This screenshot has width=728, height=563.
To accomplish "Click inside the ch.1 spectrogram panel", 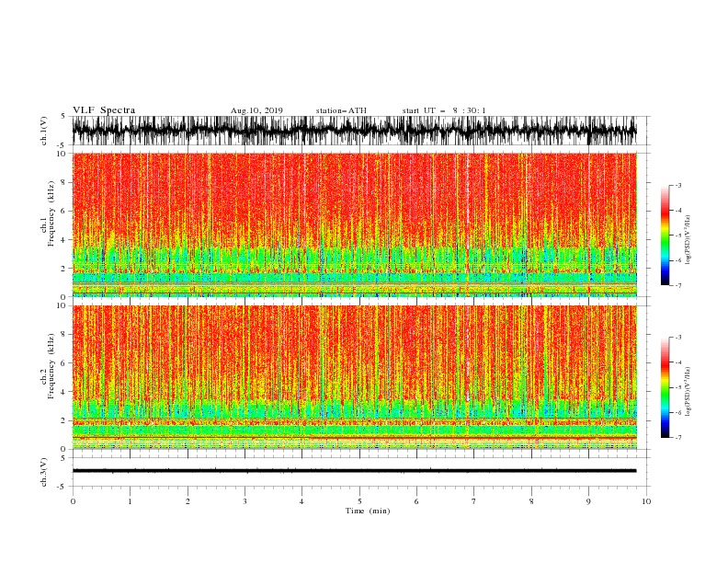I will pyautogui.click(x=354, y=224).
